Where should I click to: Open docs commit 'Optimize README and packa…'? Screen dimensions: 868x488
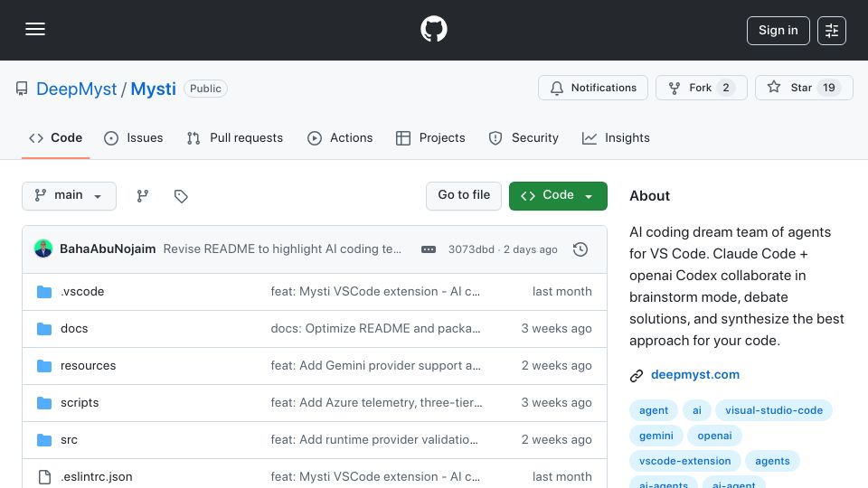(x=375, y=329)
